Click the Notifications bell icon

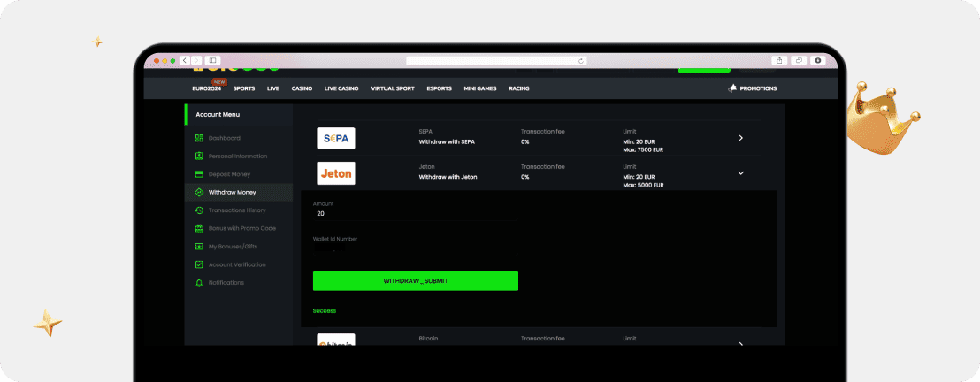tap(199, 283)
